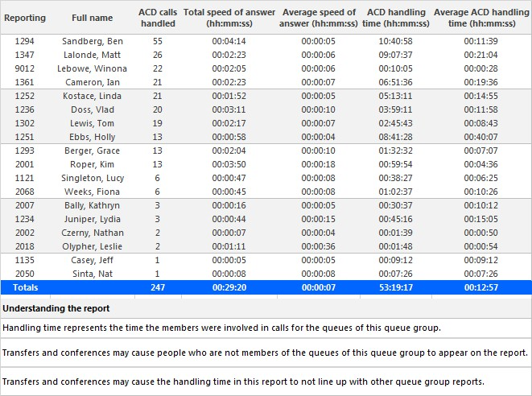Click the Reporting column header
Image resolution: width=532 pixels, height=396 pixels.
(25, 18)
